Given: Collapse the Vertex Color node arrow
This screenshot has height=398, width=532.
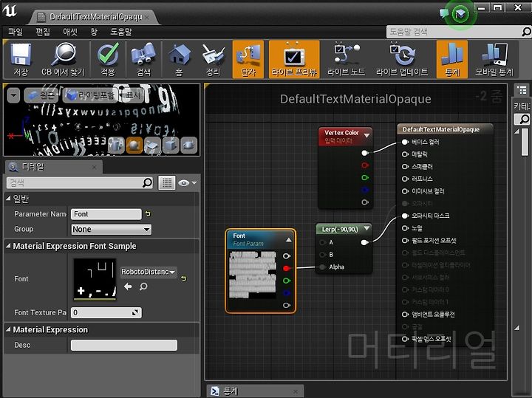Looking at the screenshot, I should click(366, 135).
